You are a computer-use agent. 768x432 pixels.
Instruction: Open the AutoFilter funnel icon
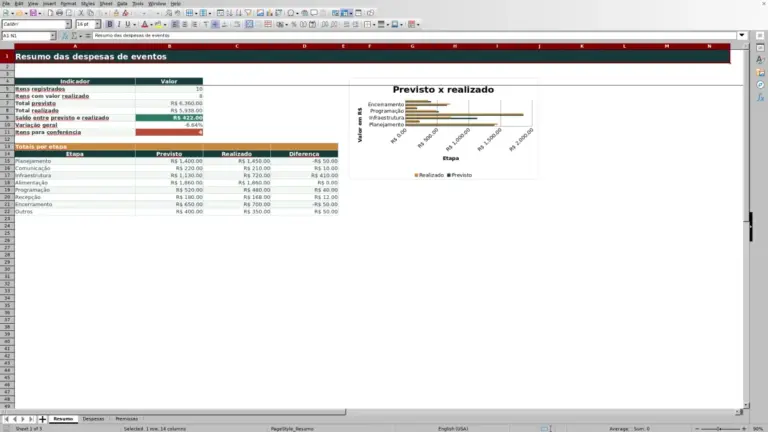tap(248, 13)
